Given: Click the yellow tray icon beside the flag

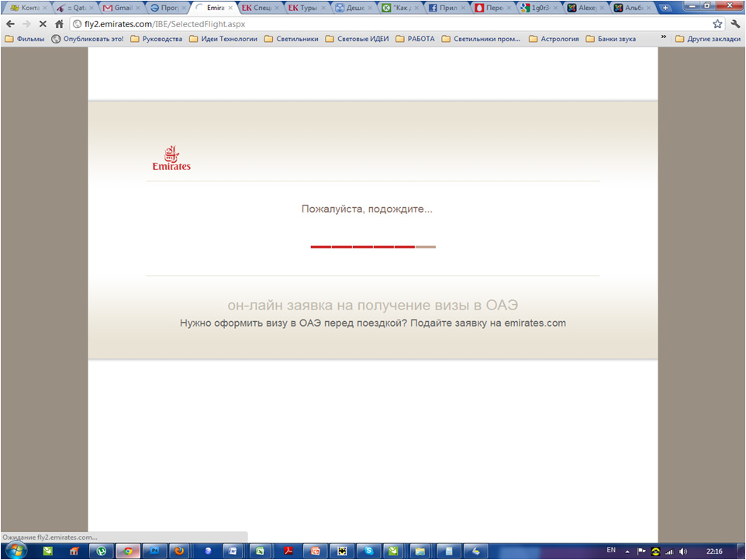Looking at the screenshot, I should 655,551.
